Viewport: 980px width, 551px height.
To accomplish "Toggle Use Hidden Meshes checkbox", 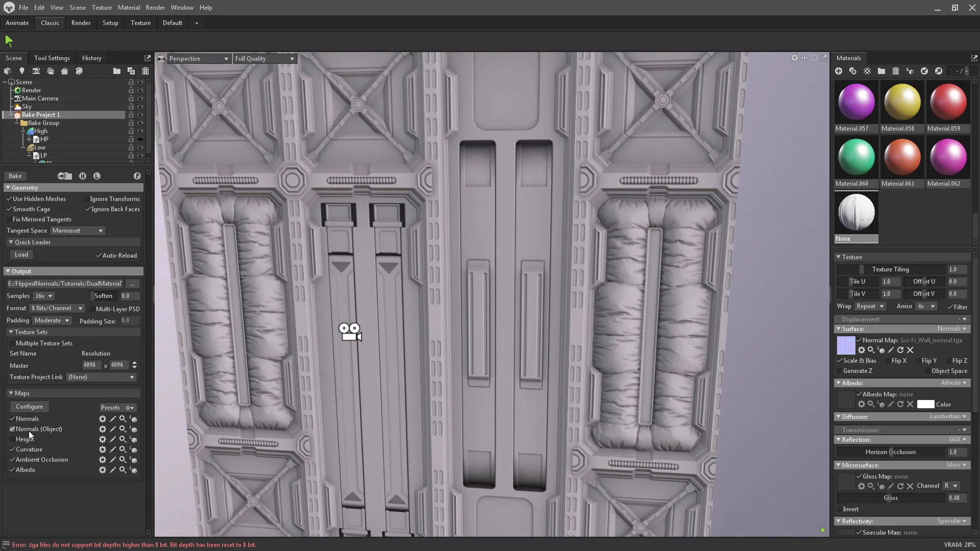I will pos(9,199).
